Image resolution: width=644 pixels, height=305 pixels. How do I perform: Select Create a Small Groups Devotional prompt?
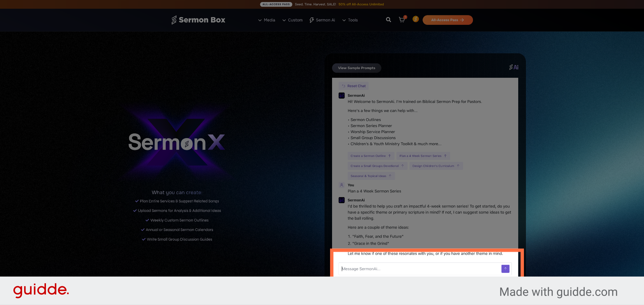[378, 166]
